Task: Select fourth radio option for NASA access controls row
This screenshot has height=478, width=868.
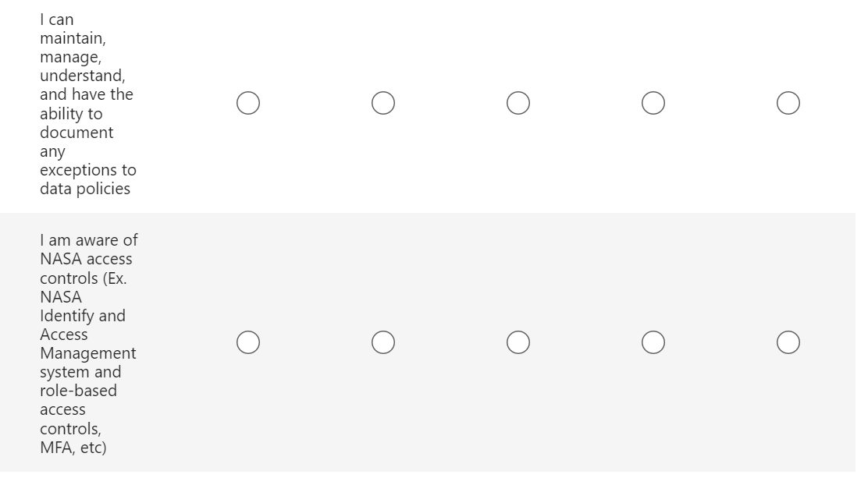Action: [653, 342]
